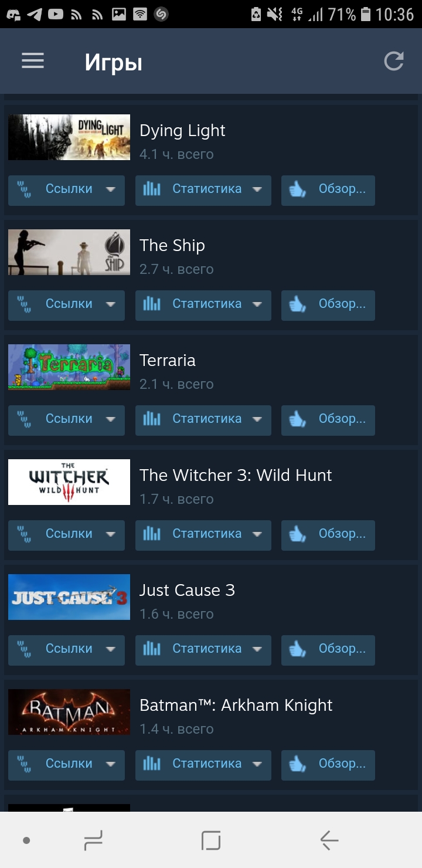Open The Ship game title link
The width and height of the screenshot is (422, 868).
coord(172,246)
